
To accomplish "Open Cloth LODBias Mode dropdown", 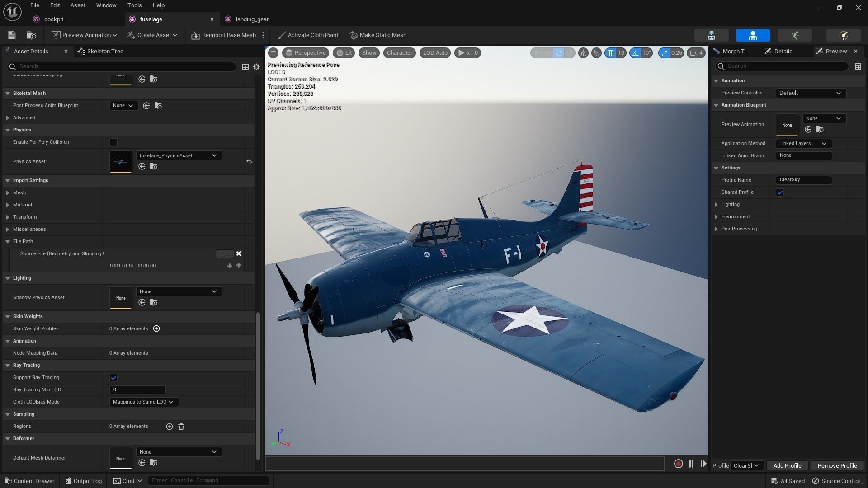I will tap(143, 402).
